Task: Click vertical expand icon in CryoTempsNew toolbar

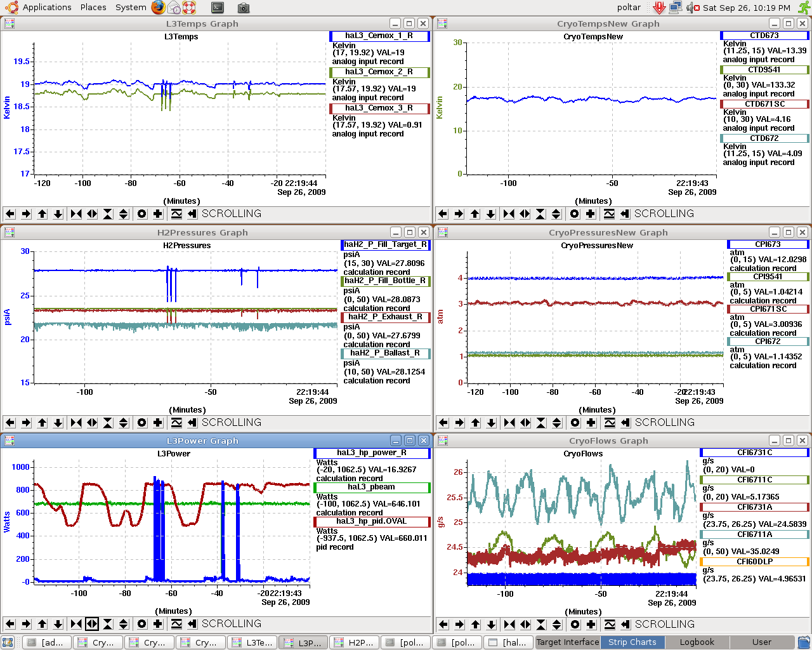Action: click(x=556, y=214)
